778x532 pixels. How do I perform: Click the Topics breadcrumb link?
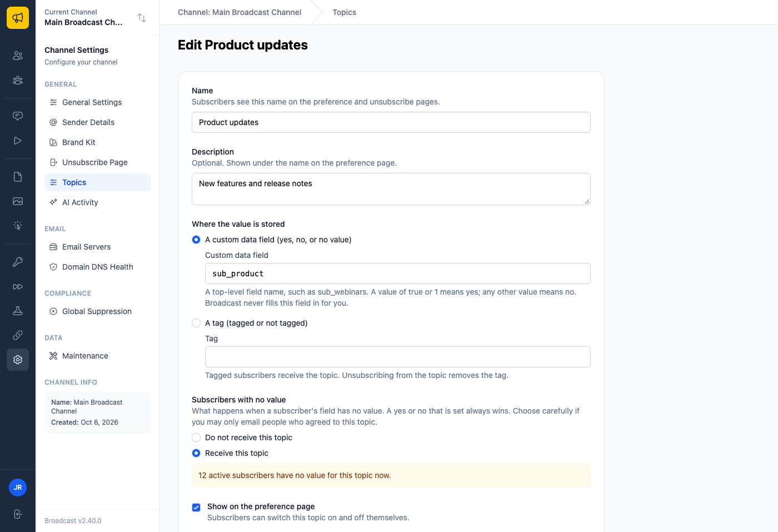click(345, 12)
